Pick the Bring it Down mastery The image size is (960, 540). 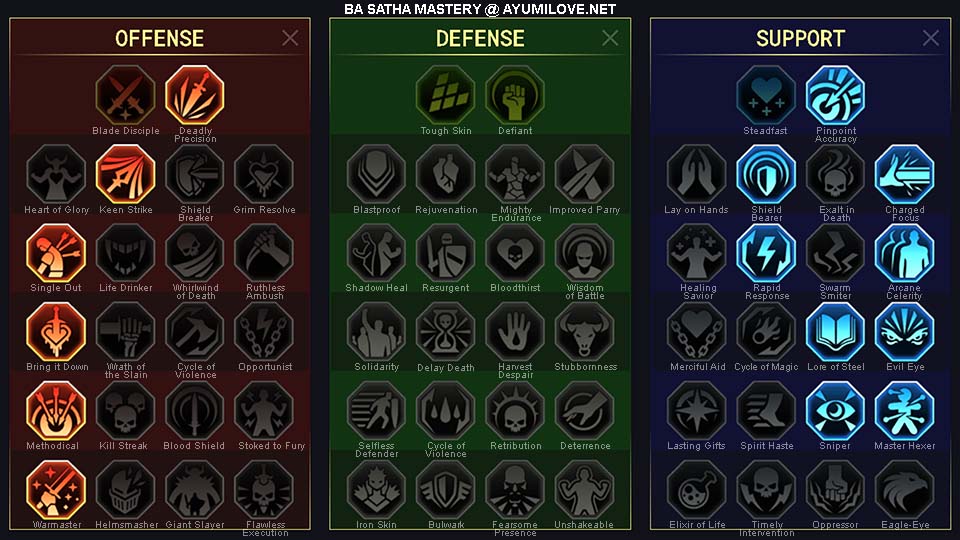point(56,332)
